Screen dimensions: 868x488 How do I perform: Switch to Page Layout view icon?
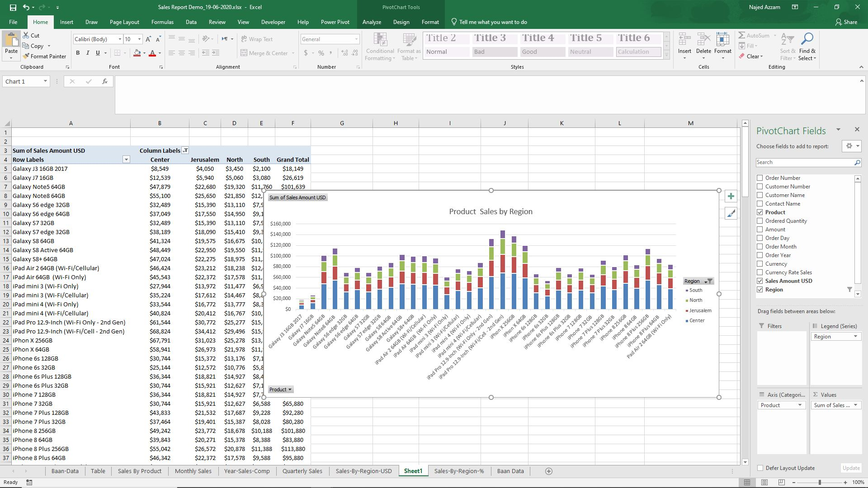(764, 483)
